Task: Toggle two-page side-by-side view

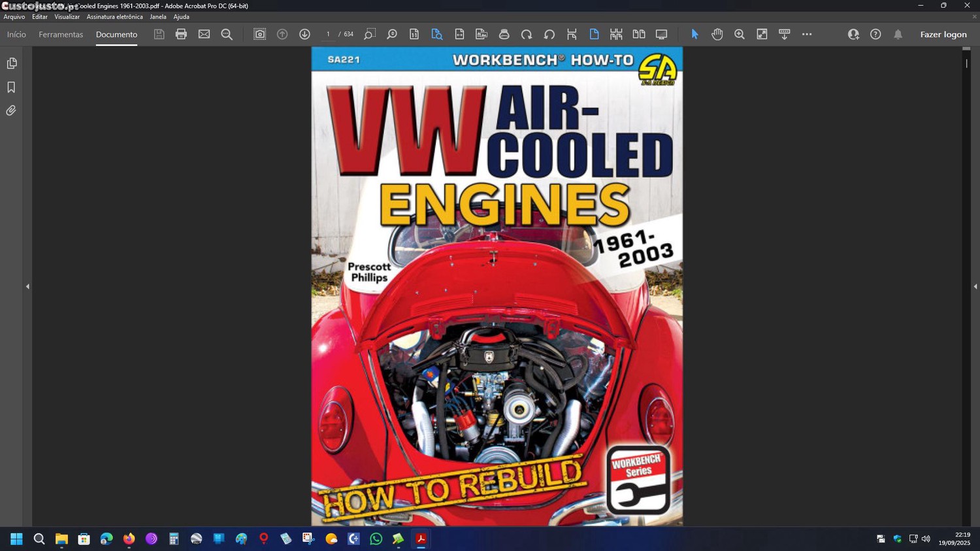Action: 639,34
